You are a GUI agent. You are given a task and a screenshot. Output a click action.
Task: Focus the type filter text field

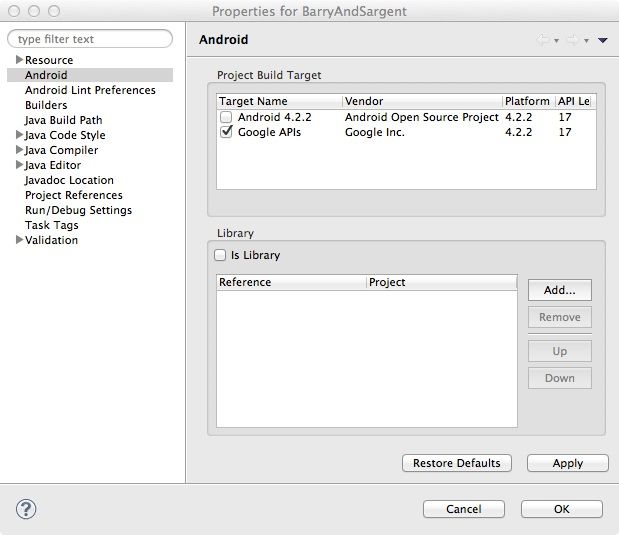point(90,39)
